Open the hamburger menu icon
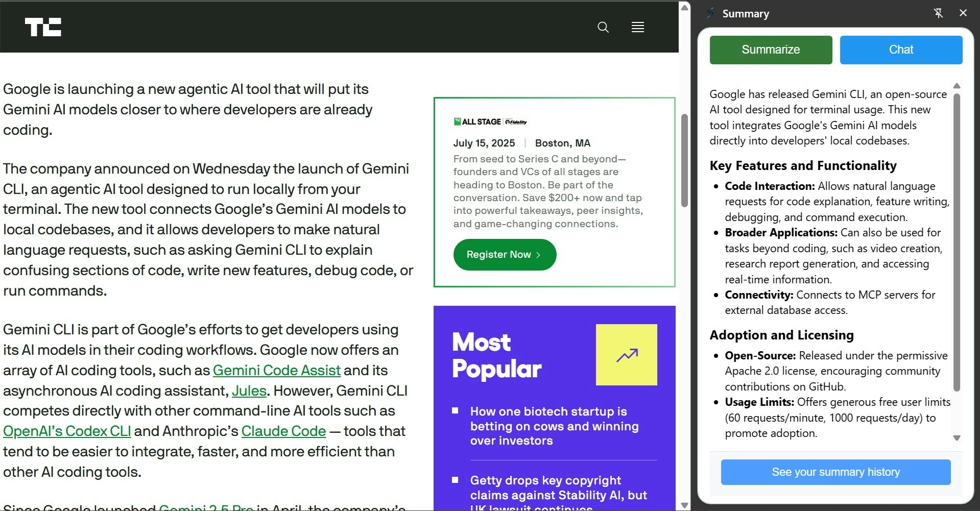 click(638, 27)
